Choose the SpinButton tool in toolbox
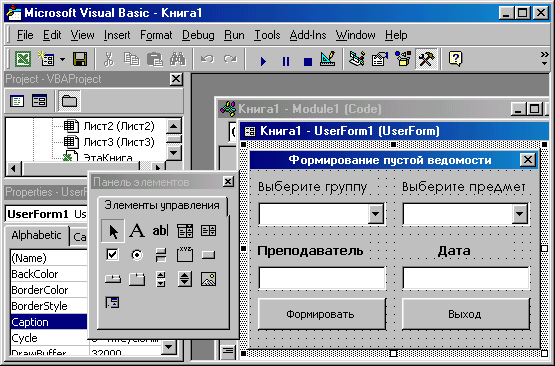This screenshot has height=366, width=555. [185, 279]
